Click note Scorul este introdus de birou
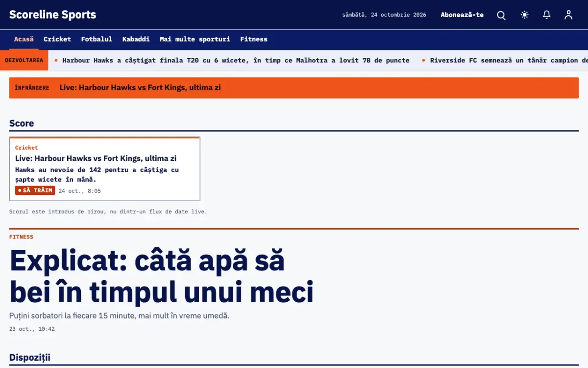 pyautogui.click(x=108, y=211)
